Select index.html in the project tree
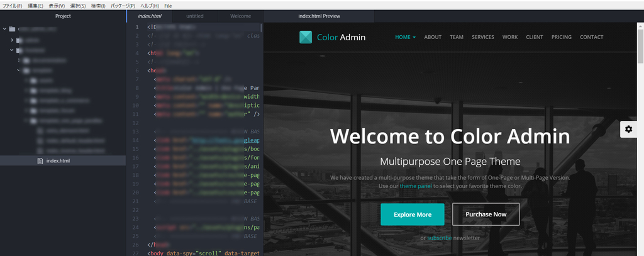 coord(63,160)
